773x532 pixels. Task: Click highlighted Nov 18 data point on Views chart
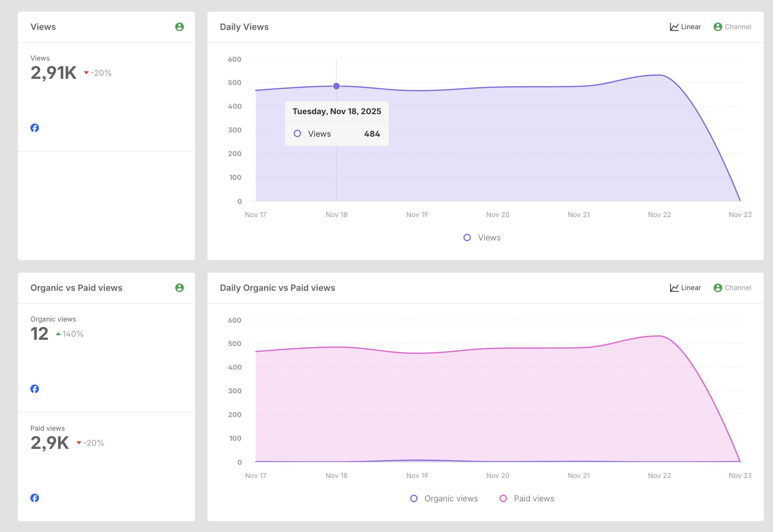[336, 86]
